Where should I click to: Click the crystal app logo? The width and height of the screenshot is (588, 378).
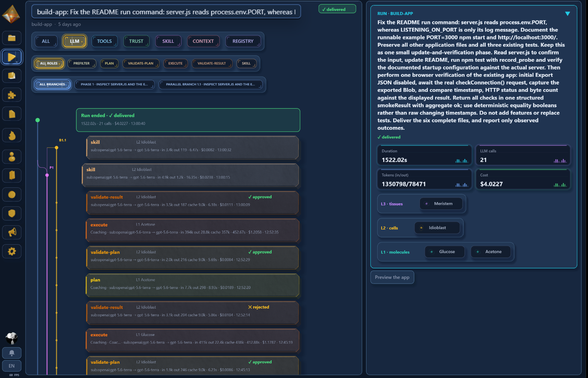11,14
